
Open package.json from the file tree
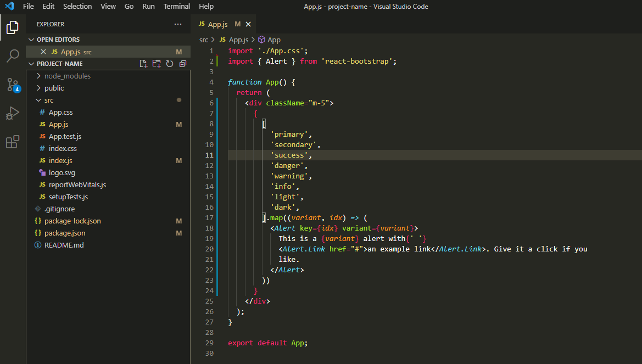(64, 233)
